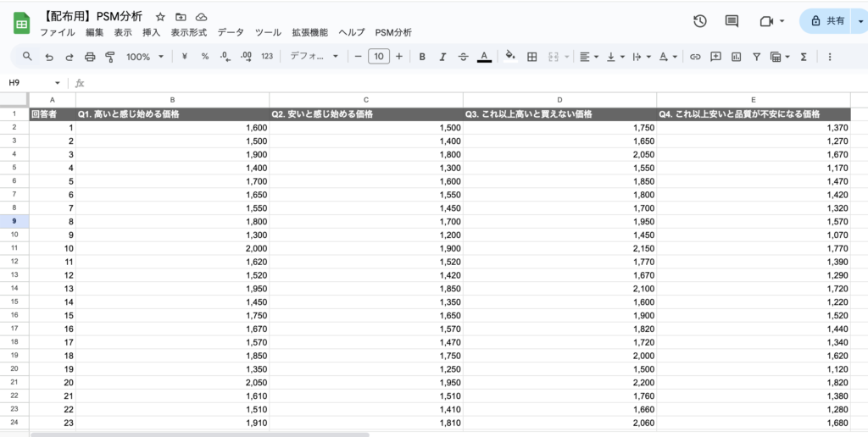Screen dimensions: 868x437
Task: Open the comments panel icon
Action: [732, 21]
